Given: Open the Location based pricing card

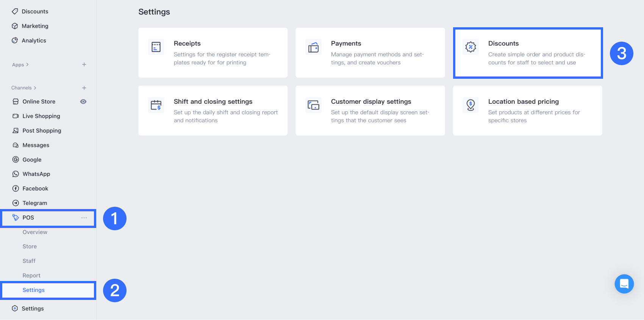Looking at the screenshot, I should coord(527,111).
